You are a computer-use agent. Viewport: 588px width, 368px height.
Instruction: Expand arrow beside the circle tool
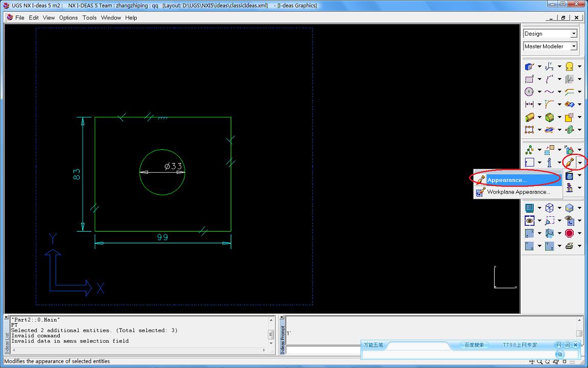[540, 91]
